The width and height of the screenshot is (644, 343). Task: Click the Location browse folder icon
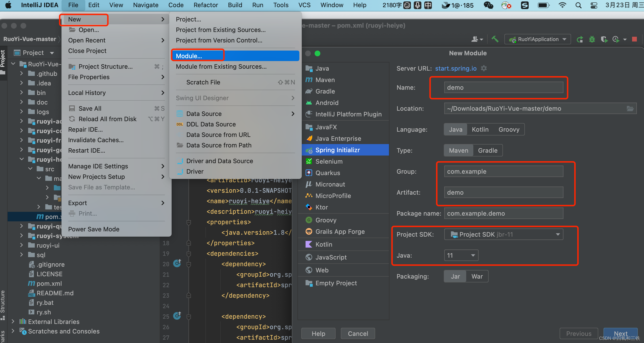[630, 108]
